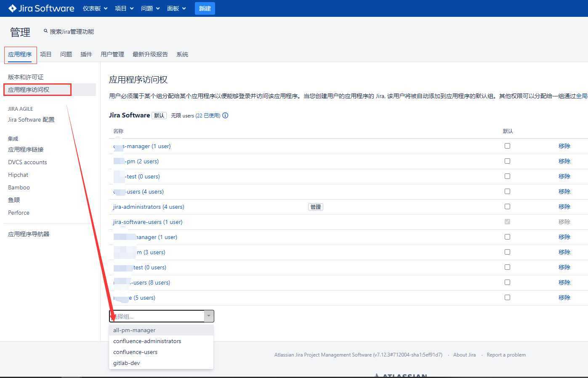Tick default checkbox for -test (0 users), row above -users (4 users)
The image size is (588, 378).
click(x=507, y=176)
